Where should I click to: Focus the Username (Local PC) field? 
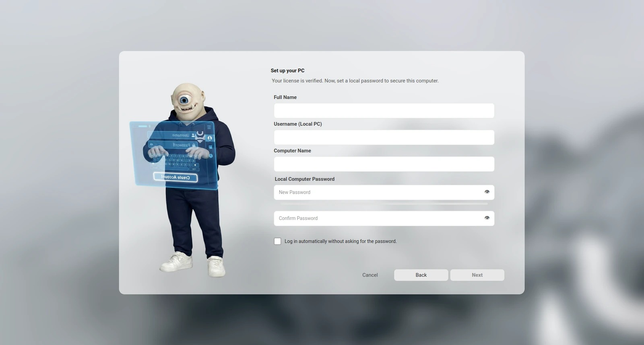point(384,138)
